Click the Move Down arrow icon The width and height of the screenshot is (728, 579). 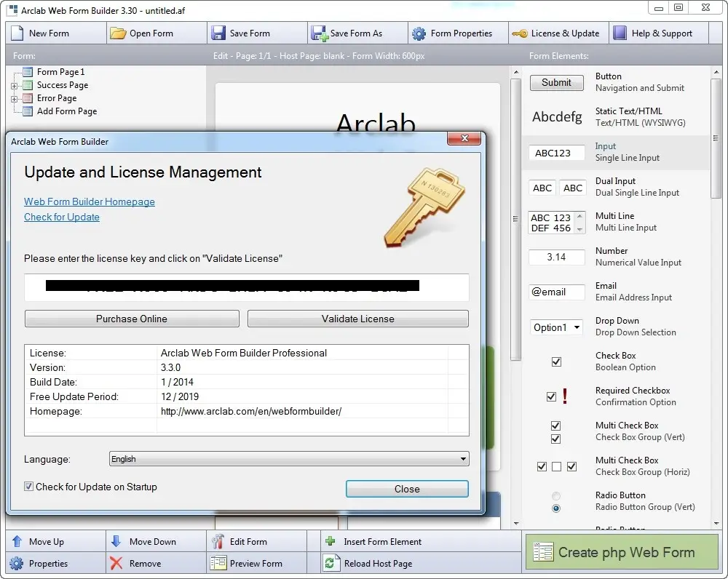(x=116, y=541)
